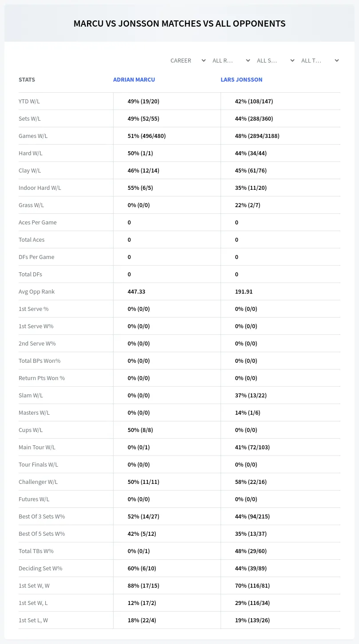The image size is (359, 644).
Task: Click Jonsson's Slam W/L 37% (13/22)
Action: (x=251, y=395)
